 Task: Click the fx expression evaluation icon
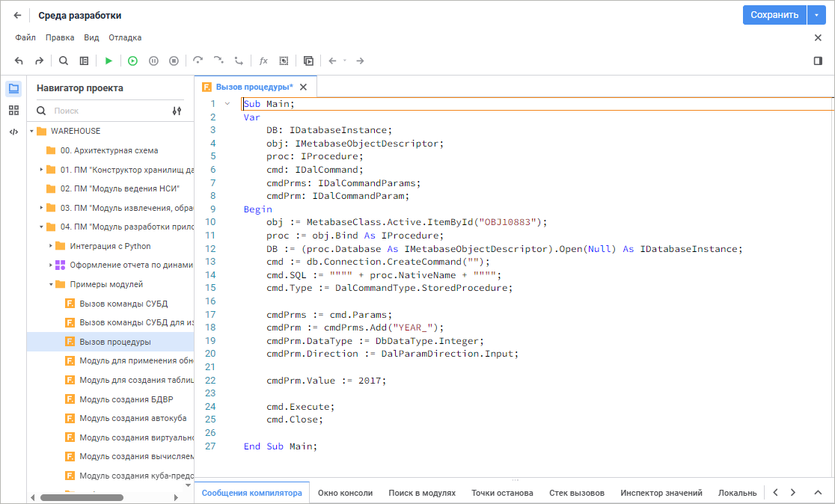click(263, 61)
